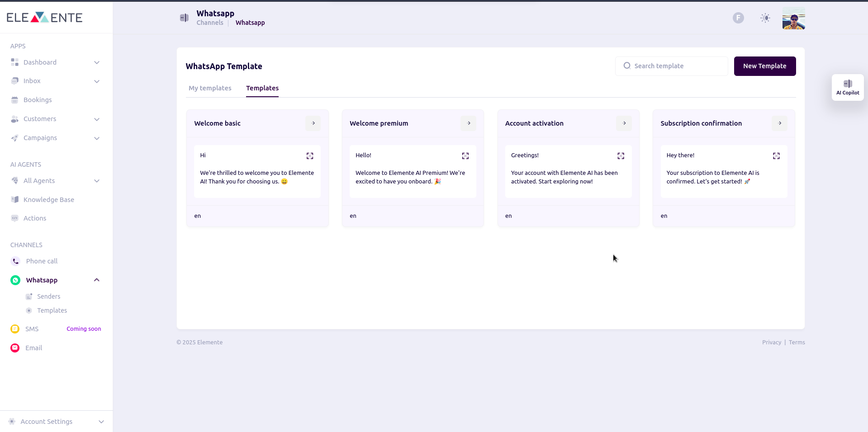Click the Welcome premium card title

coord(379,123)
